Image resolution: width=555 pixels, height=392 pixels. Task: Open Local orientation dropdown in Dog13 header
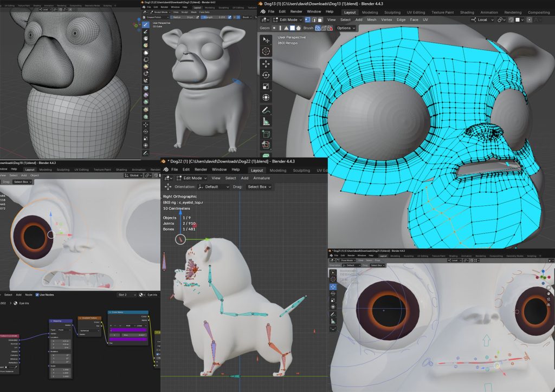pos(482,20)
